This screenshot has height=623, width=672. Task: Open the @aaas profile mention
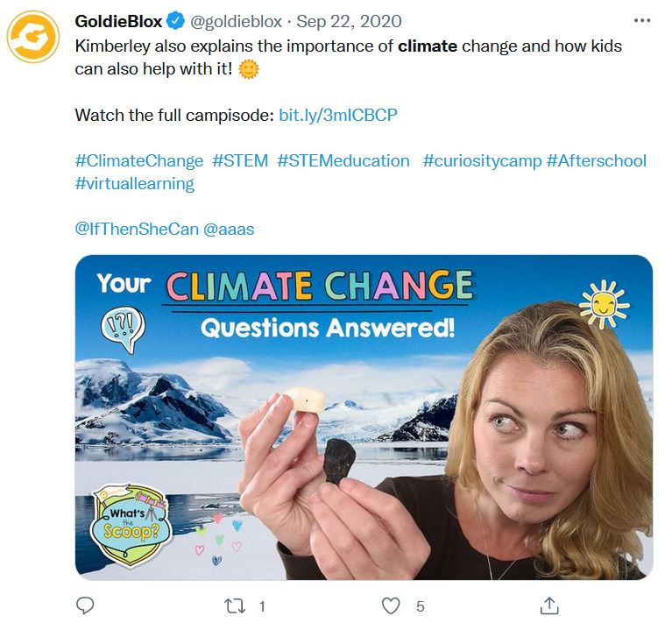229,230
